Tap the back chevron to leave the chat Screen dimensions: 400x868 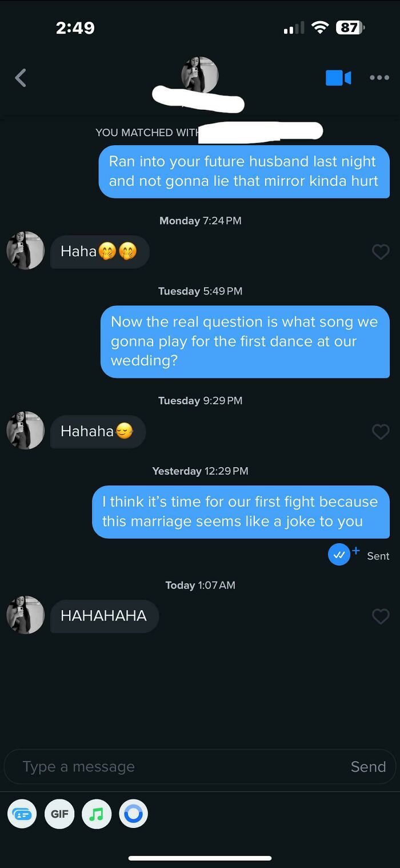(21, 78)
